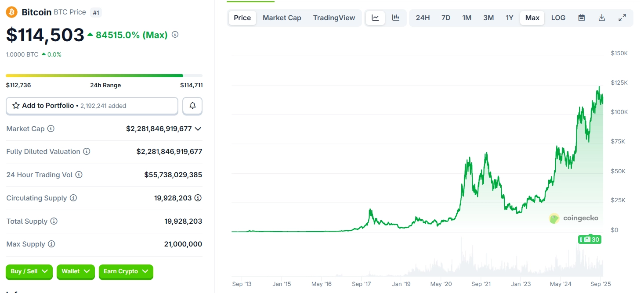Download chart data via download icon
The height and width of the screenshot is (293, 644).
(x=602, y=18)
